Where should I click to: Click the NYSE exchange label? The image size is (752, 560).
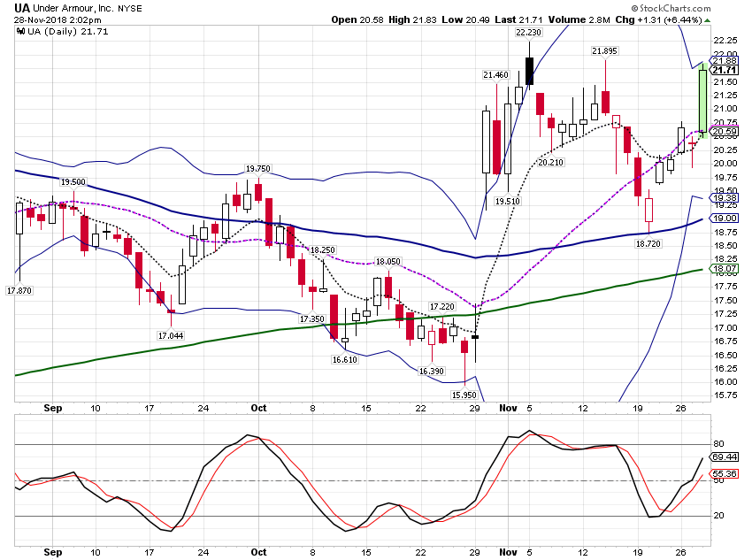click(130, 9)
